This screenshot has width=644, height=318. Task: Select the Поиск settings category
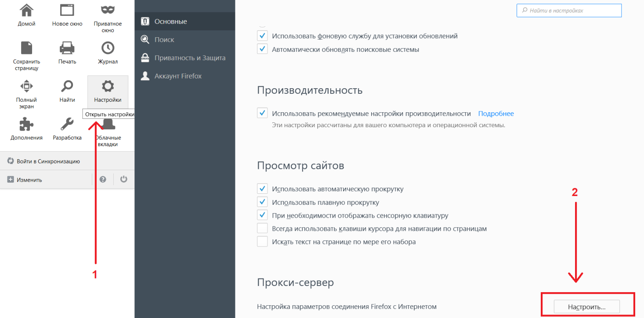[185, 39]
